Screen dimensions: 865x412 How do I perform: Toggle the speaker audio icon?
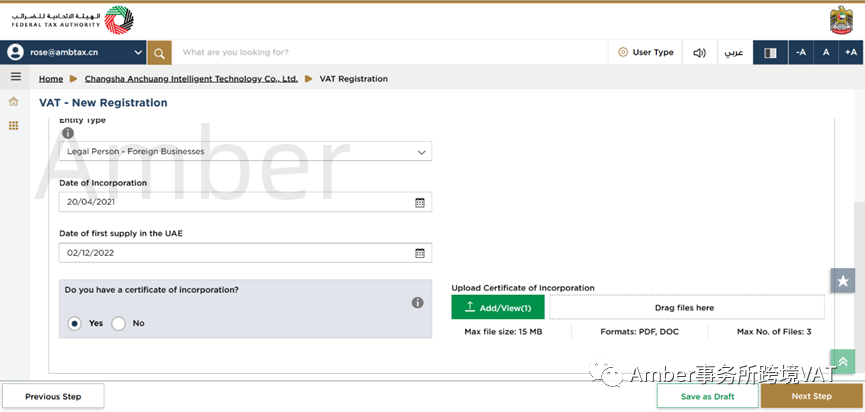700,52
